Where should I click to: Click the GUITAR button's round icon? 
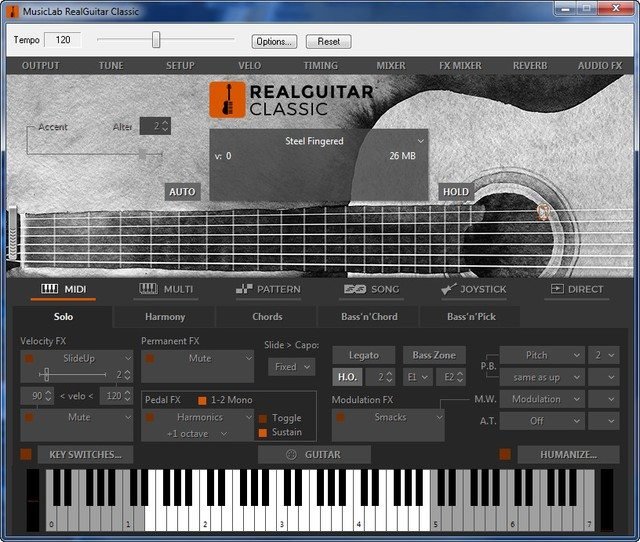(291, 454)
